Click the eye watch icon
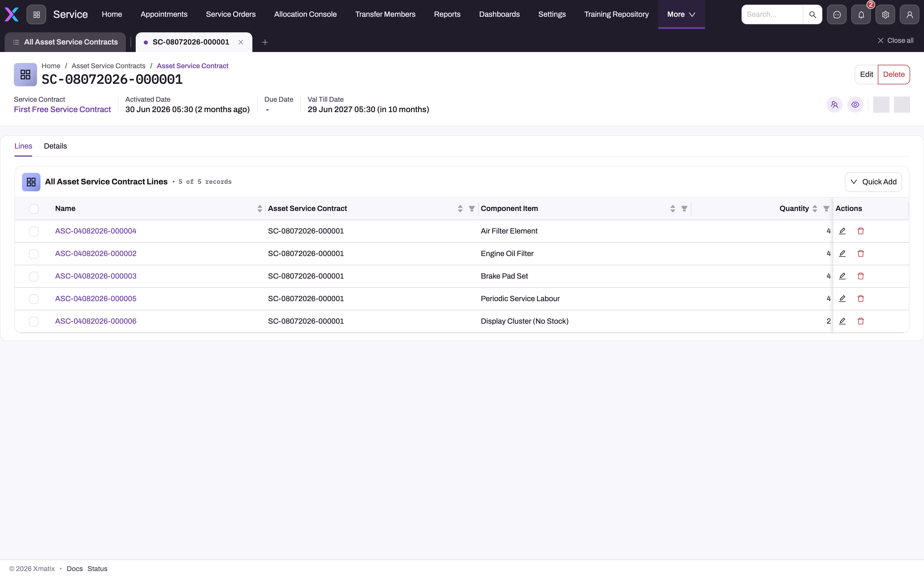 (x=855, y=105)
